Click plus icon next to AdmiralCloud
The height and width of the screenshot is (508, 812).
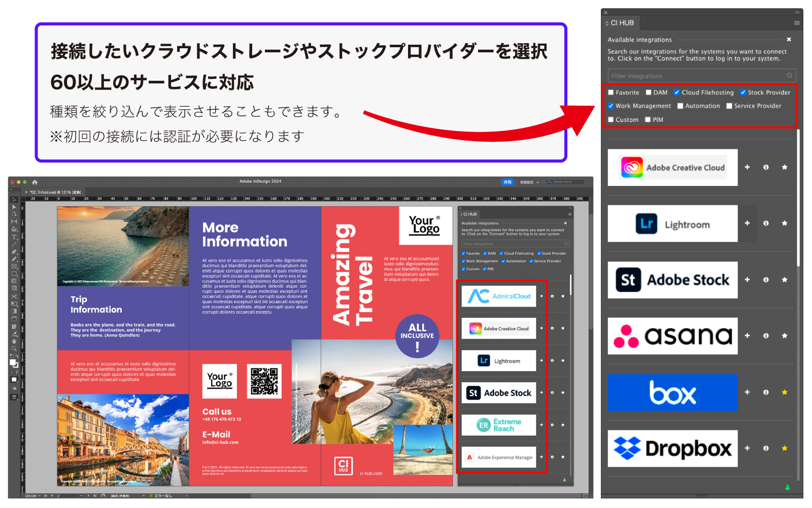[542, 296]
